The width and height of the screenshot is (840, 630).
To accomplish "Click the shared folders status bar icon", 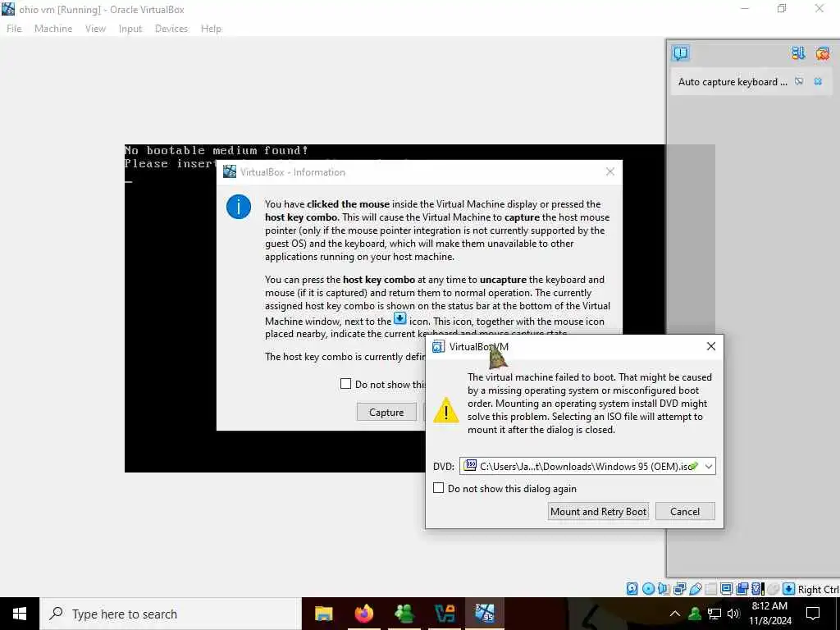I will 711,589.
